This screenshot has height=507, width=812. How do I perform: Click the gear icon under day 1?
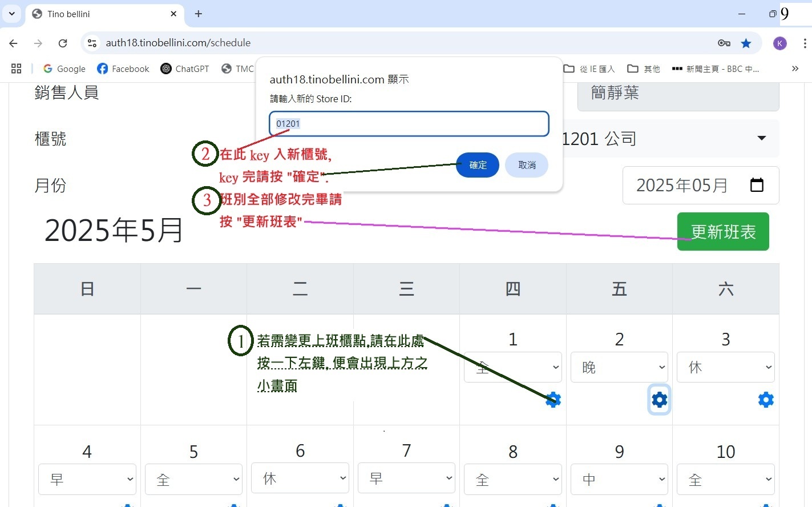pos(553,400)
